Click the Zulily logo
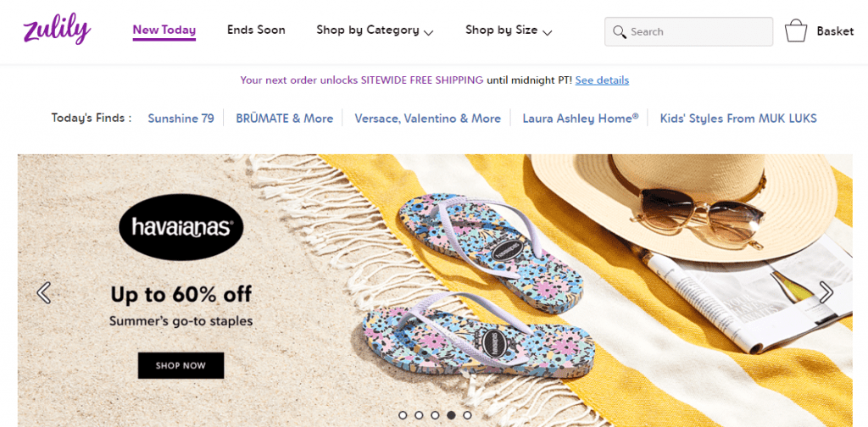The image size is (868, 427). click(x=57, y=30)
